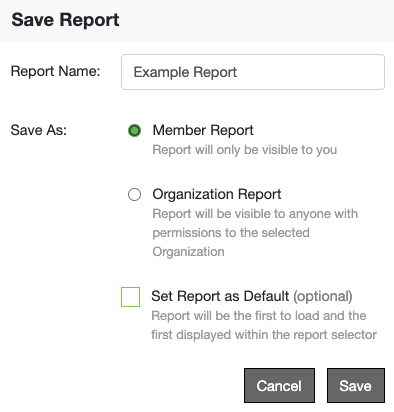
Task: Click the "Set Report as Default" label
Action: coord(220,296)
